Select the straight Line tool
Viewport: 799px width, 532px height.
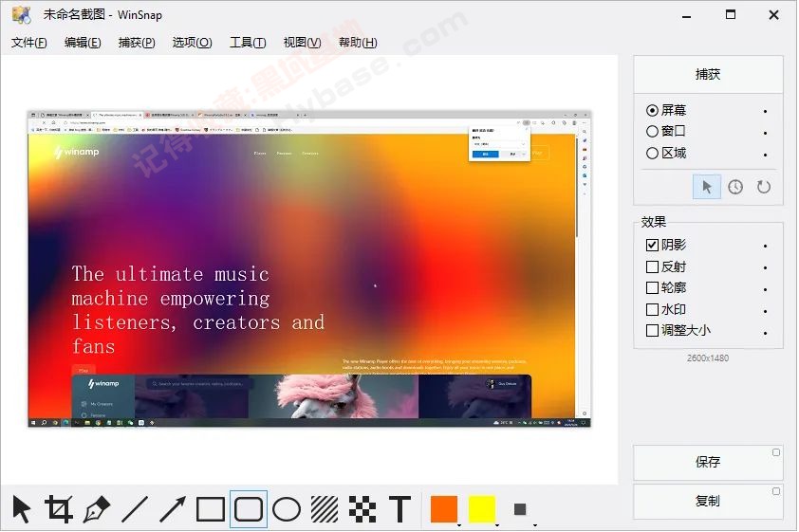(x=135, y=508)
